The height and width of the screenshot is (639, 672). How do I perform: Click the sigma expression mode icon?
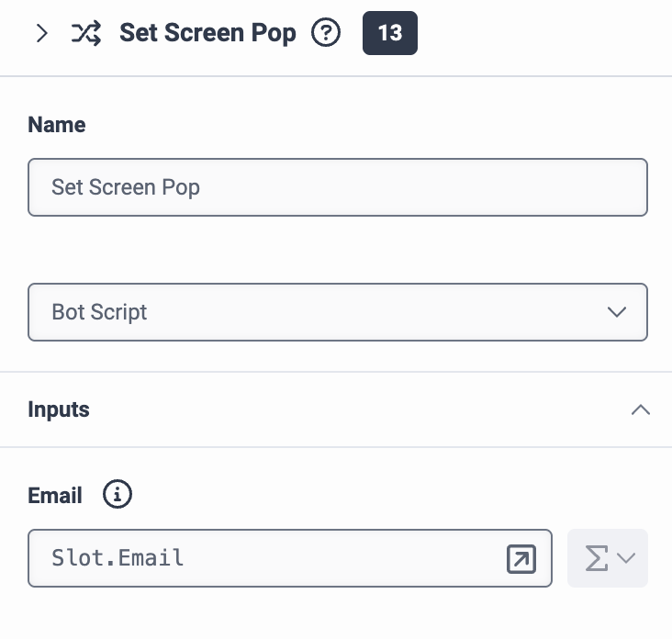597,558
